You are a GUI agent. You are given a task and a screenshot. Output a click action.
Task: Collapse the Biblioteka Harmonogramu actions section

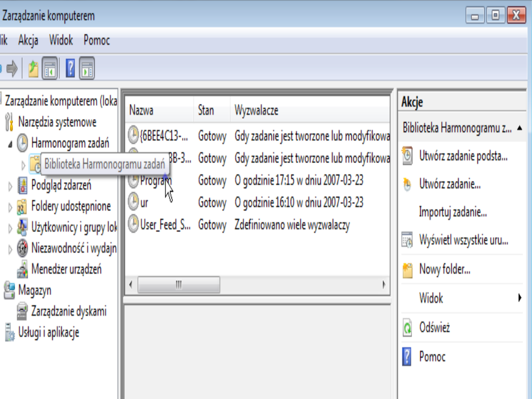pos(519,128)
